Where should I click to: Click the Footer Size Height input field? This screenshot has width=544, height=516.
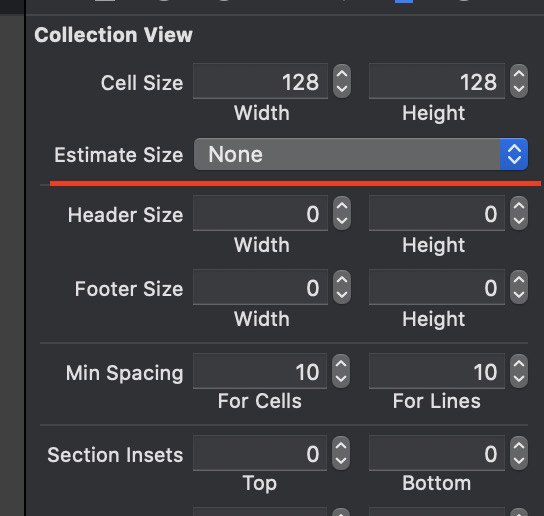[437, 287]
